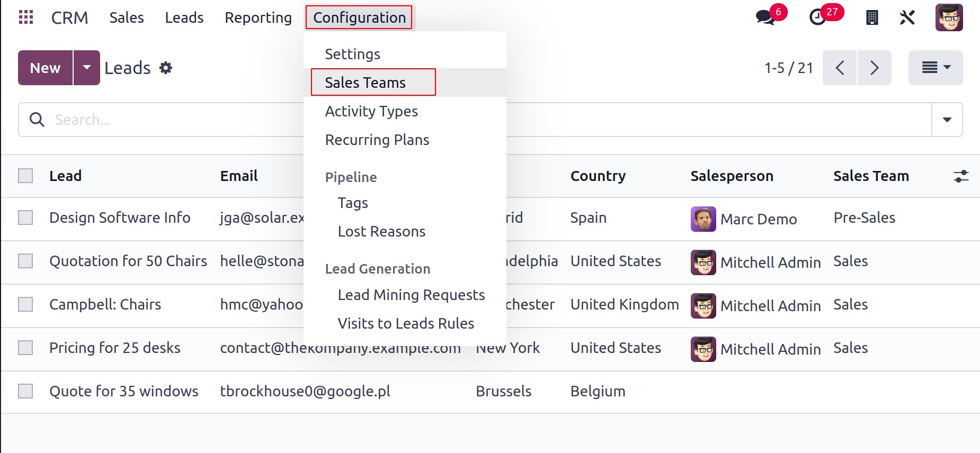The image size is (980, 453).
Task: Open the conversations chat bubble icon
Action: (765, 17)
